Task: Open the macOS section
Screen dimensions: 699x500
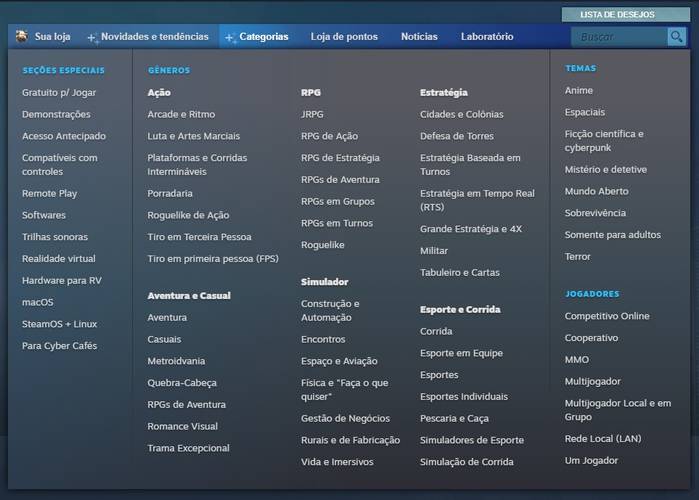Action: click(37, 302)
